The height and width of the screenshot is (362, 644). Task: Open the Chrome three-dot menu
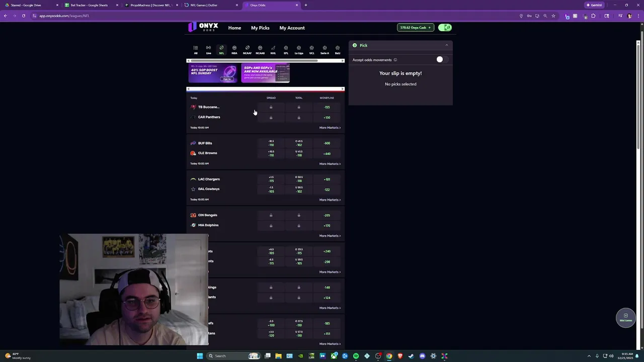[637, 16]
